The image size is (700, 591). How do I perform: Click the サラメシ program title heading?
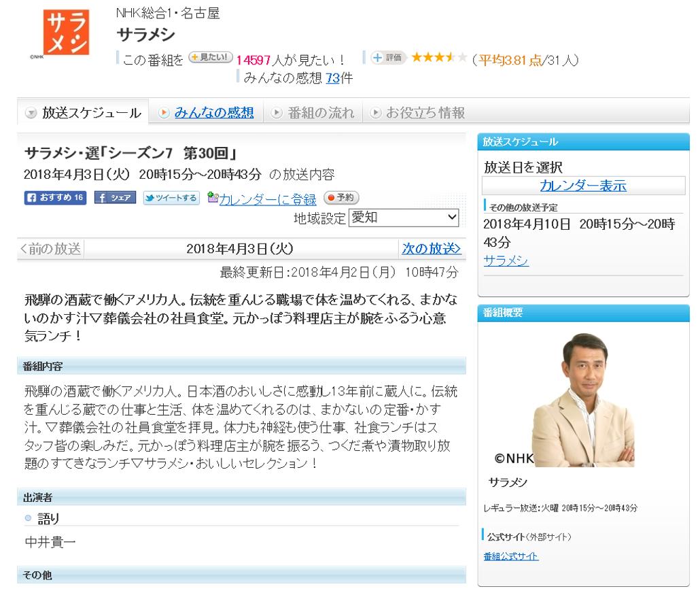pyautogui.click(x=145, y=35)
